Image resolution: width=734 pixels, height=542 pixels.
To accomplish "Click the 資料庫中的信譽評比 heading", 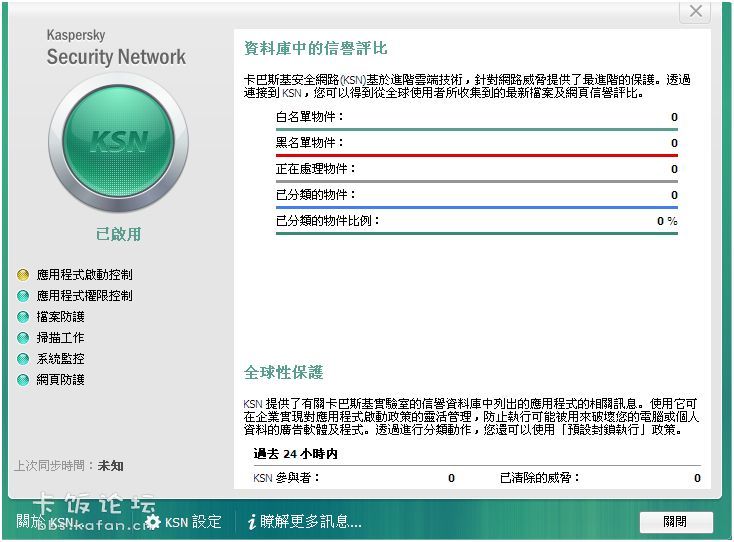I will click(316, 48).
